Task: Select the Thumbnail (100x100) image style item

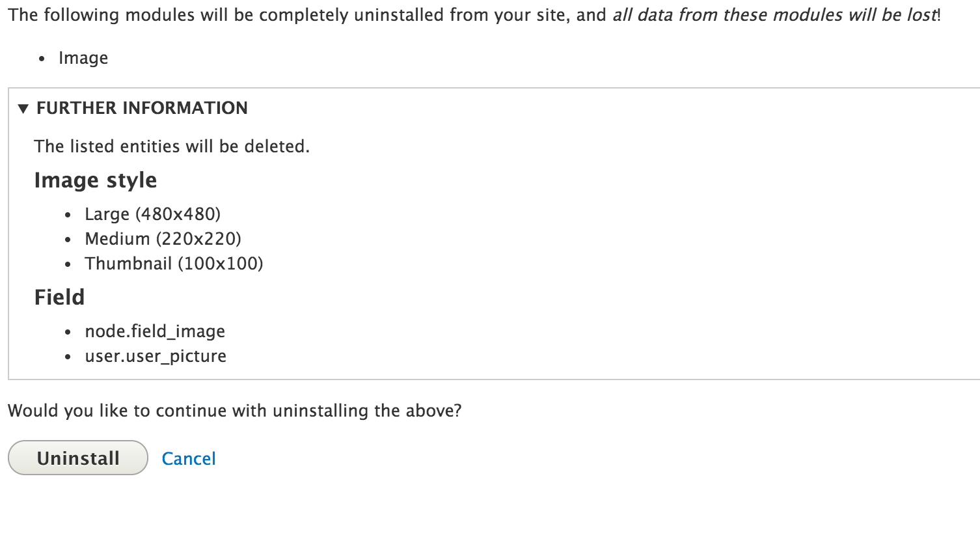Action: [x=174, y=264]
